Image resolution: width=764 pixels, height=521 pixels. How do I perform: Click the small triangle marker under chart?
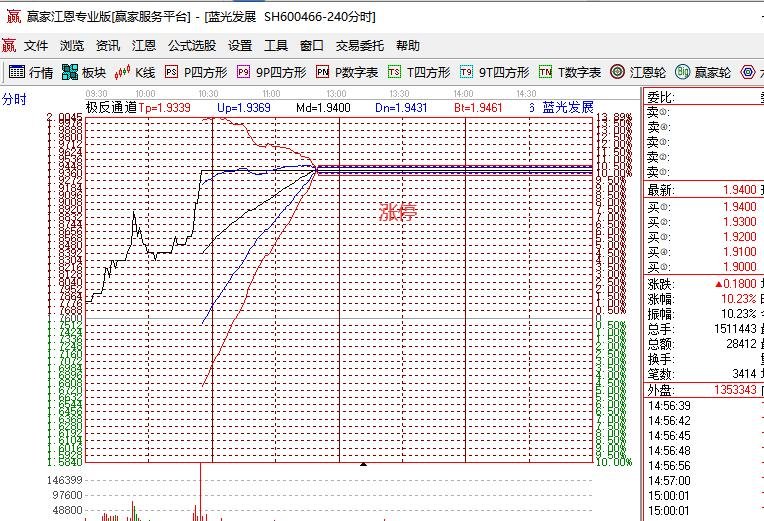pos(363,464)
